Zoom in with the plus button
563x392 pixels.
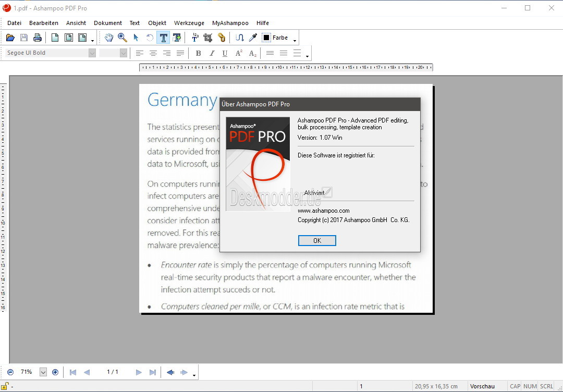click(55, 372)
